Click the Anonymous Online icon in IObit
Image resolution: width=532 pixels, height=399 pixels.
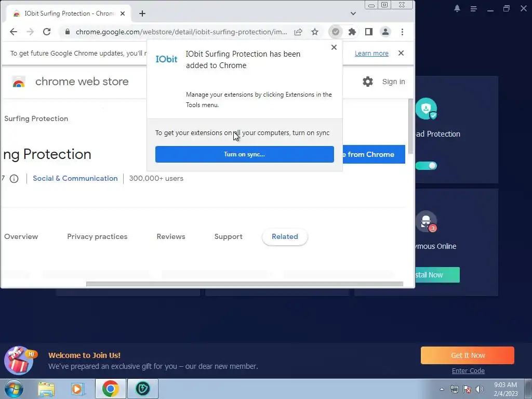(426, 222)
